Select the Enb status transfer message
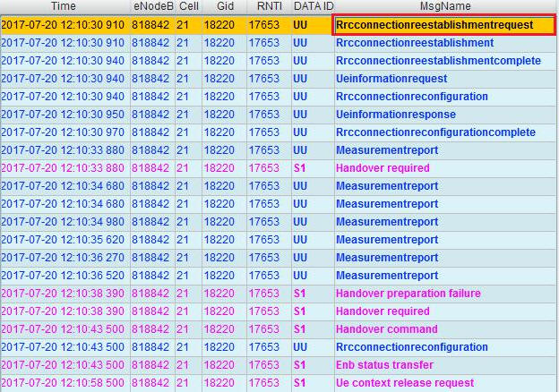This screenshot has width=559, height=392. pyautogui.click(x=384, y=365)
